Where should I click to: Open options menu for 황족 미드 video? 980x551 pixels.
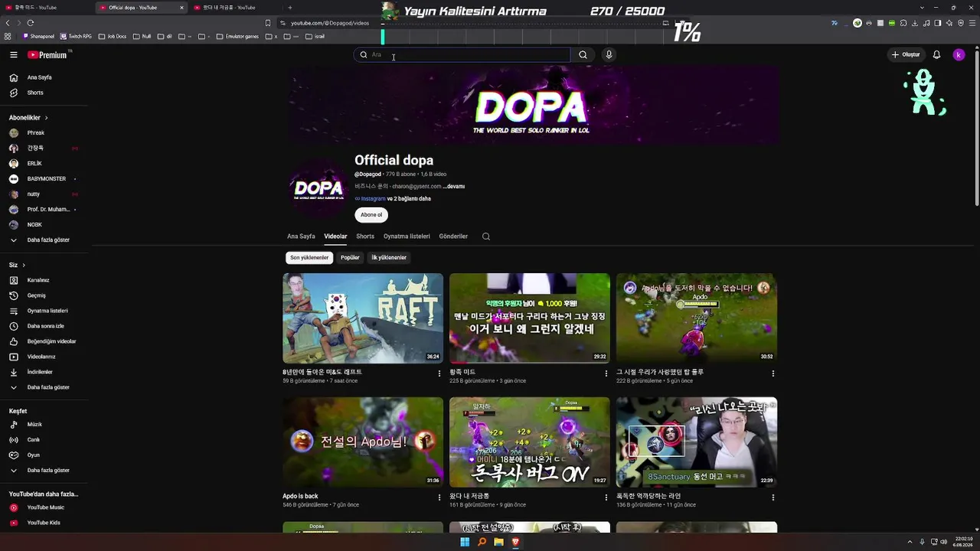click(x=606, y=373)
